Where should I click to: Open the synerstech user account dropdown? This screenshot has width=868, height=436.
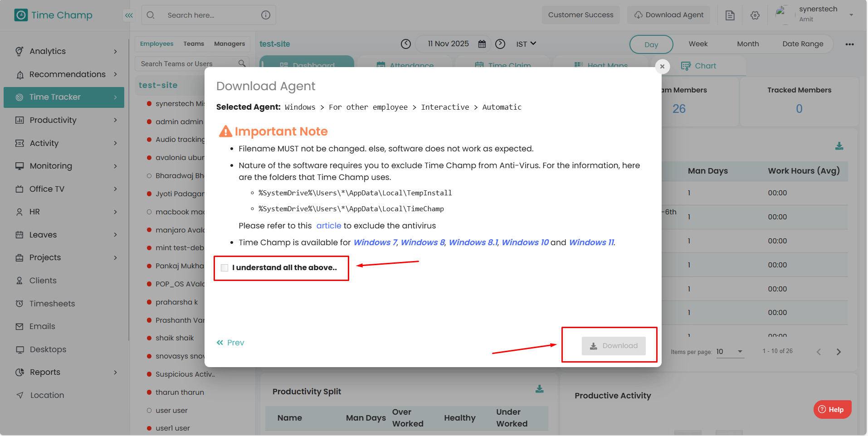pyautogui.click(x=851, y=15)
